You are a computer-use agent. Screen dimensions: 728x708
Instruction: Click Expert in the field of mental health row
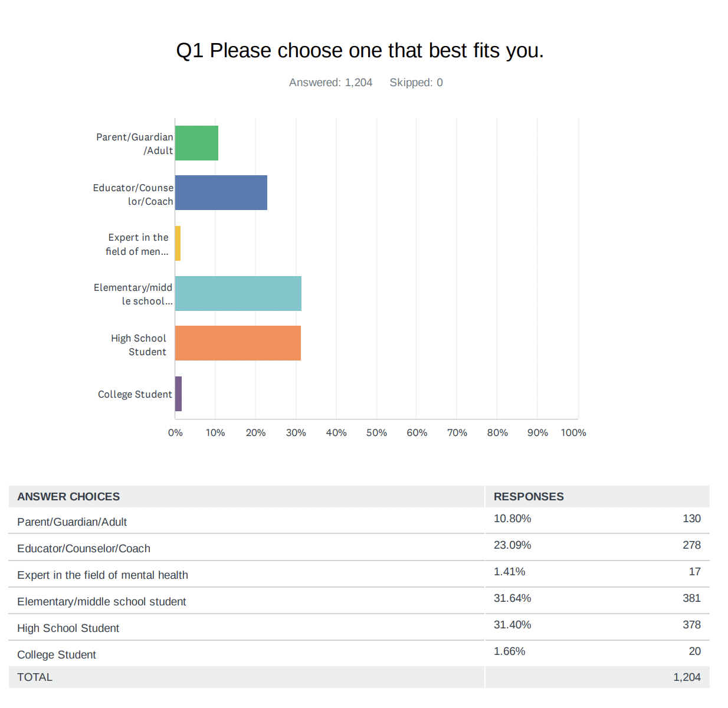click(359, 573)
